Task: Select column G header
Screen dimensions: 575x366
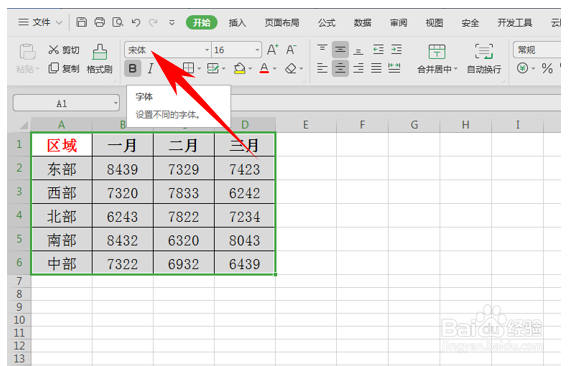Action: (x=414, y=125)
